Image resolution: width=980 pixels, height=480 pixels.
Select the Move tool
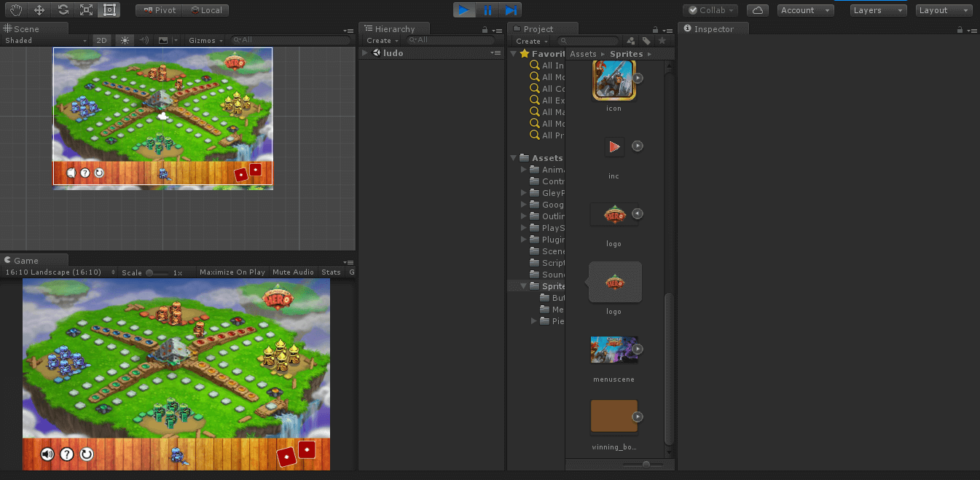pyautogui.click(x=39, y=10)
